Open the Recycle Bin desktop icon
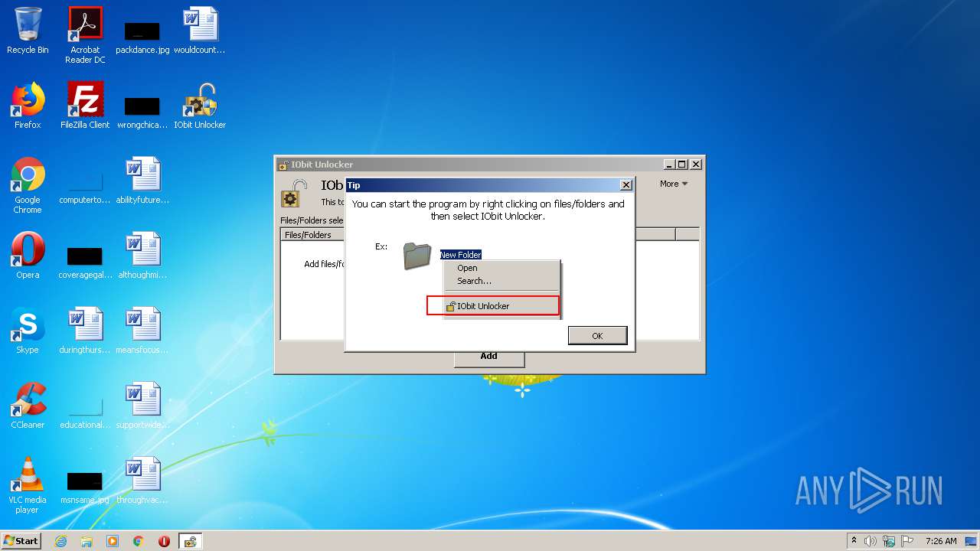Image resolution: width=980 pixels, height=551 pixels. [28, 31]
